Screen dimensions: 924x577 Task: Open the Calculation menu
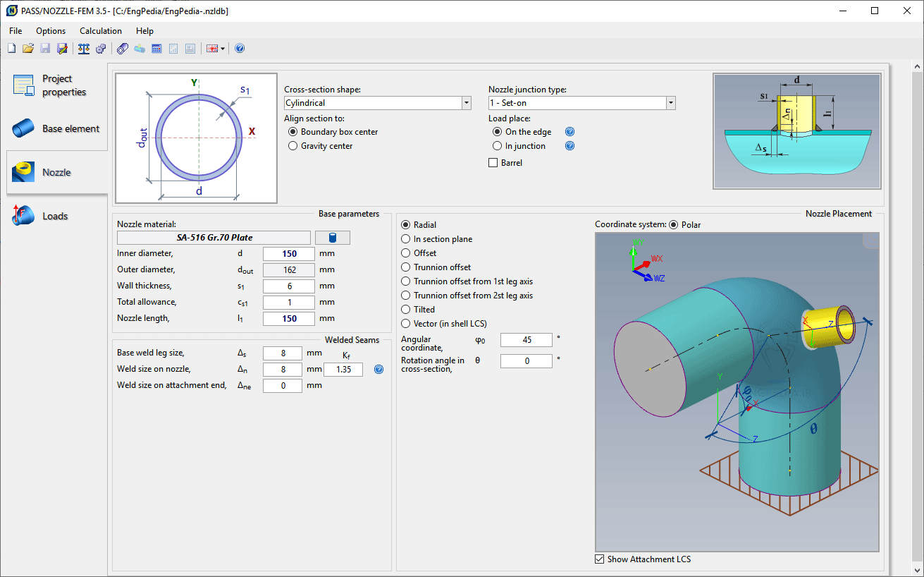(x=100, y=31)
